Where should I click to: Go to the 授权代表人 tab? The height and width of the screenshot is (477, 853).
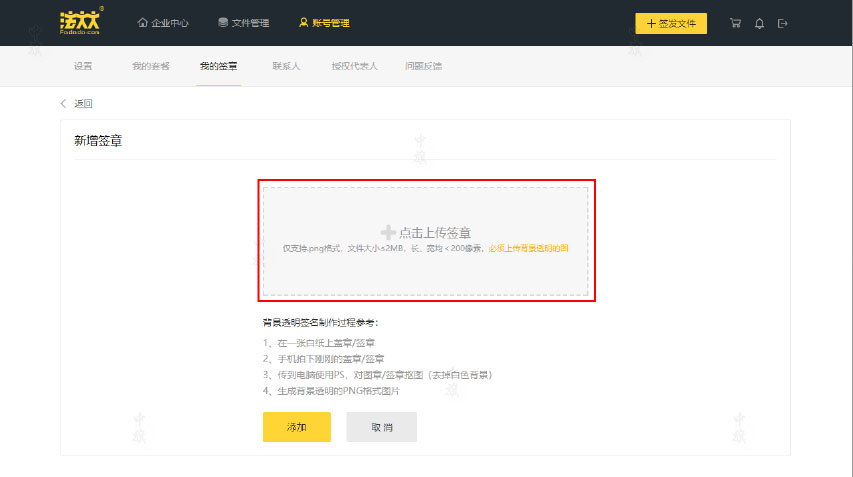(x=354, y=66)
